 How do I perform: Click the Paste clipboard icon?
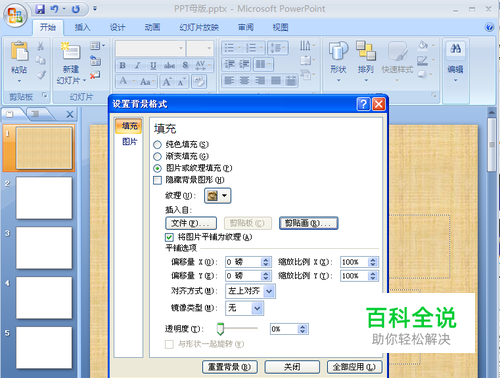pos(19,51)
